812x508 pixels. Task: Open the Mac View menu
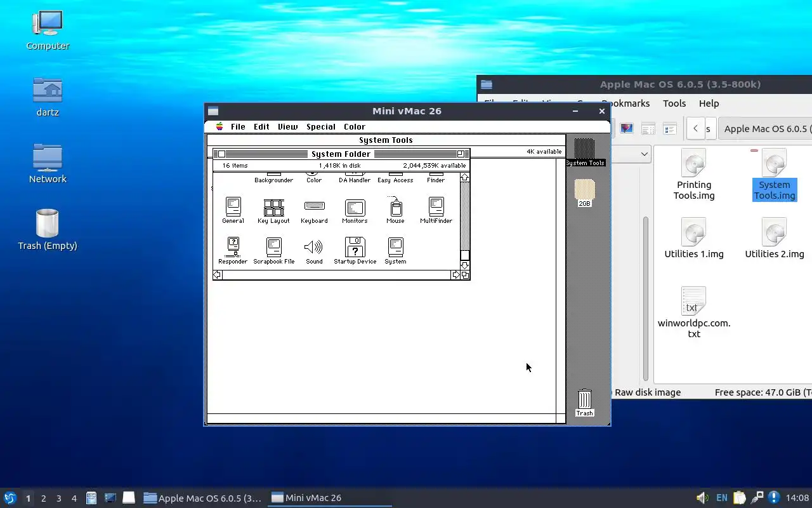click(287, 126)
